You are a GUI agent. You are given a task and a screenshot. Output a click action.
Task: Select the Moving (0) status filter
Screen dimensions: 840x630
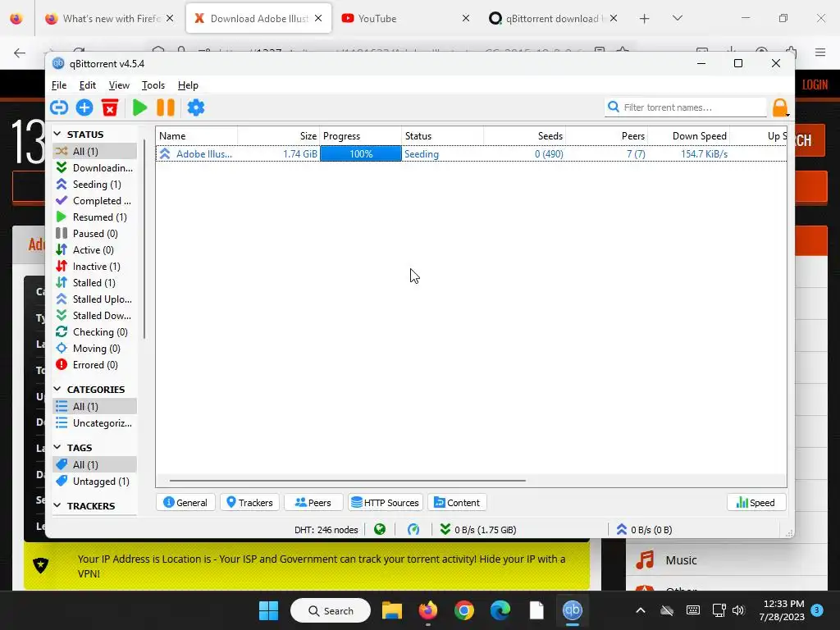coord(95,349)
